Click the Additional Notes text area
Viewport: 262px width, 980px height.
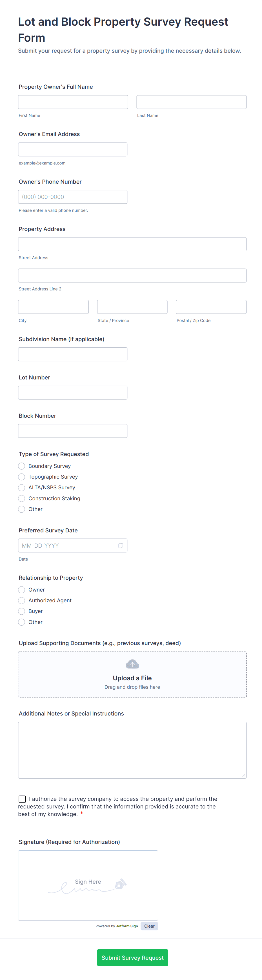click(x=132, y=750)
